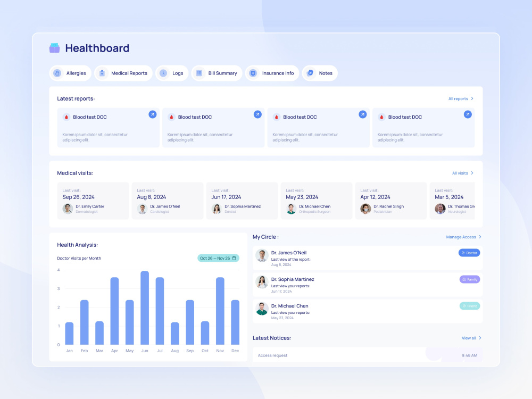Viewport: 532px width, 399px height.
Task: Click the Doctor badge for Dr. James O'Neil
Action: click(x=469, y=253)
